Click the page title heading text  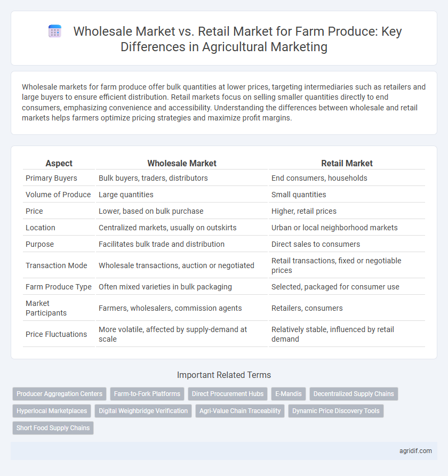click(237, 39)
